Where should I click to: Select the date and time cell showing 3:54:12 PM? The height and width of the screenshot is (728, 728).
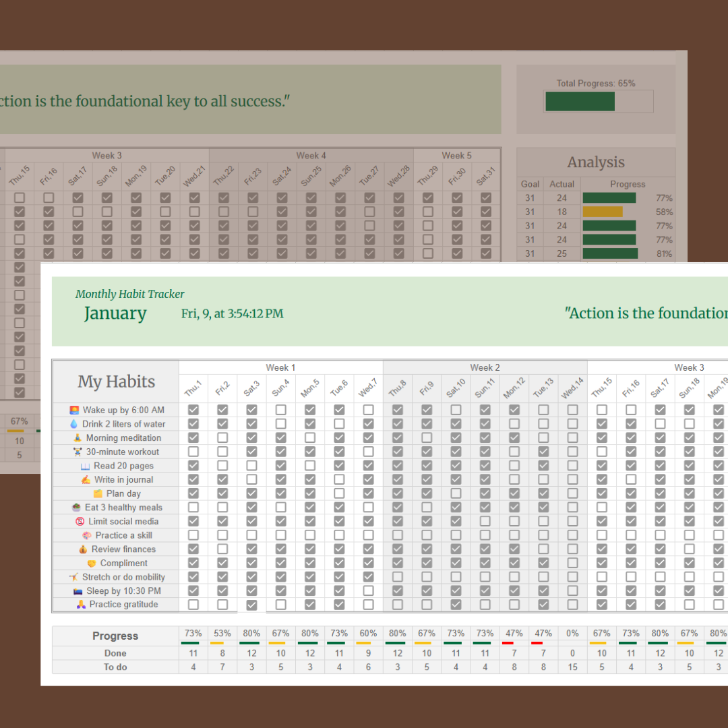(233, 313)
